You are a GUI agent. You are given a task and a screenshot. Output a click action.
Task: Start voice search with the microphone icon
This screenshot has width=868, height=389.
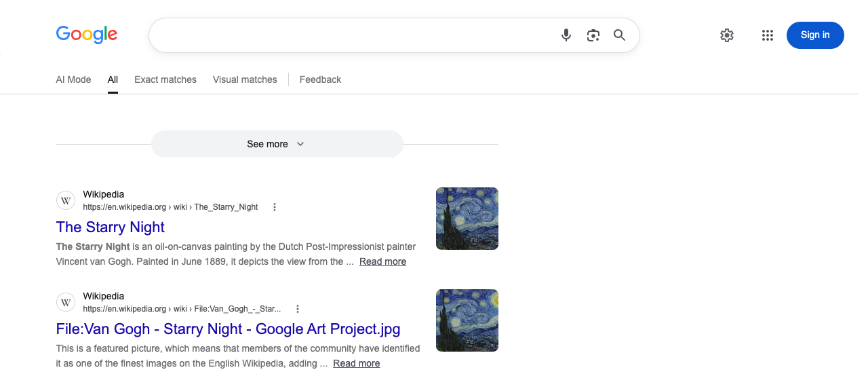(566, 35)
